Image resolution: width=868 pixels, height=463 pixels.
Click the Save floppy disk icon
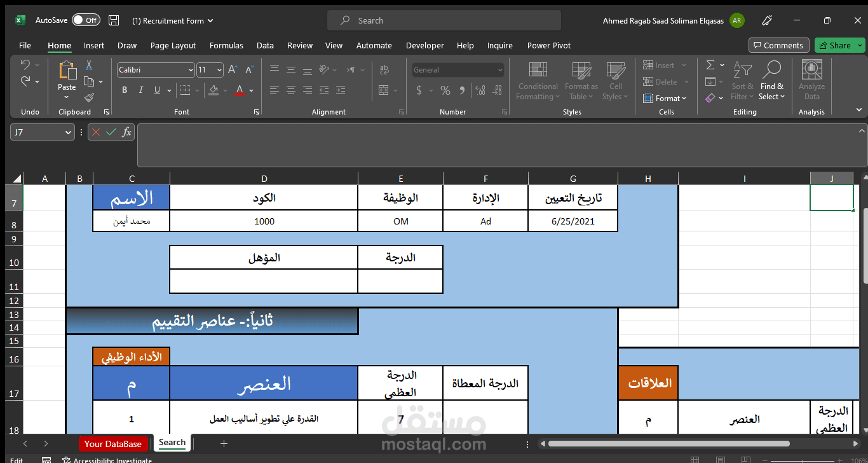114,20
